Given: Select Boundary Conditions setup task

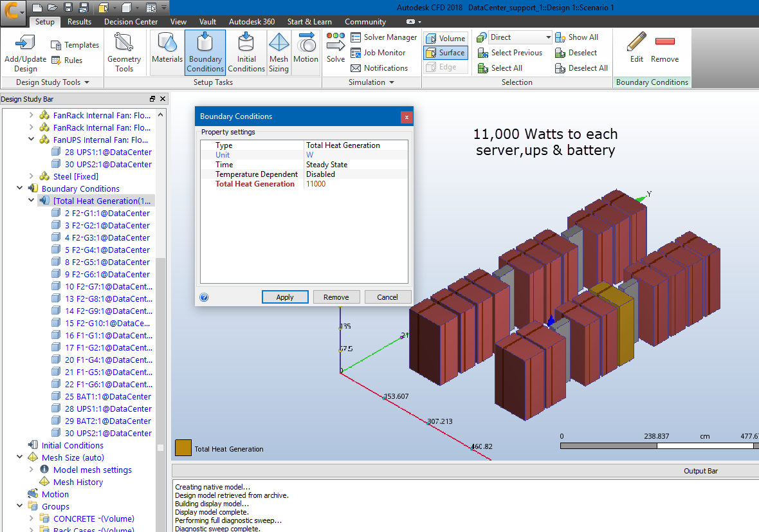Looking at the screenshot, I should (x=205, y=52).
